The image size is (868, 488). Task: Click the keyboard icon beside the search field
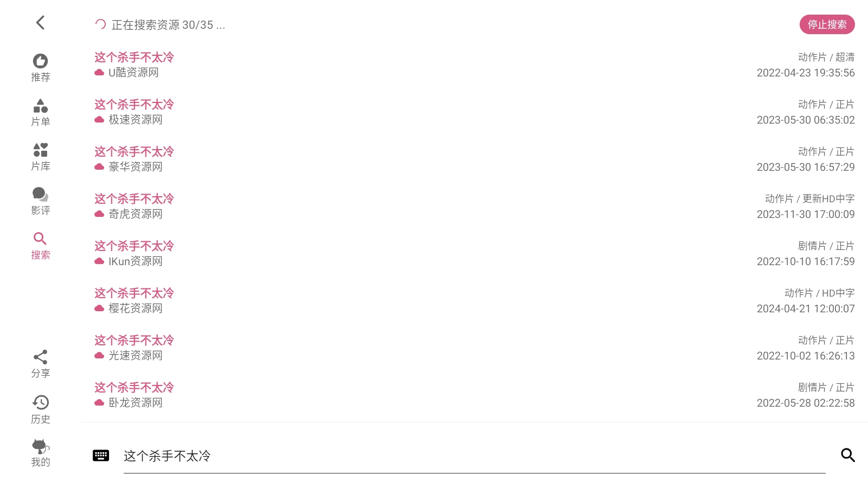101,455
